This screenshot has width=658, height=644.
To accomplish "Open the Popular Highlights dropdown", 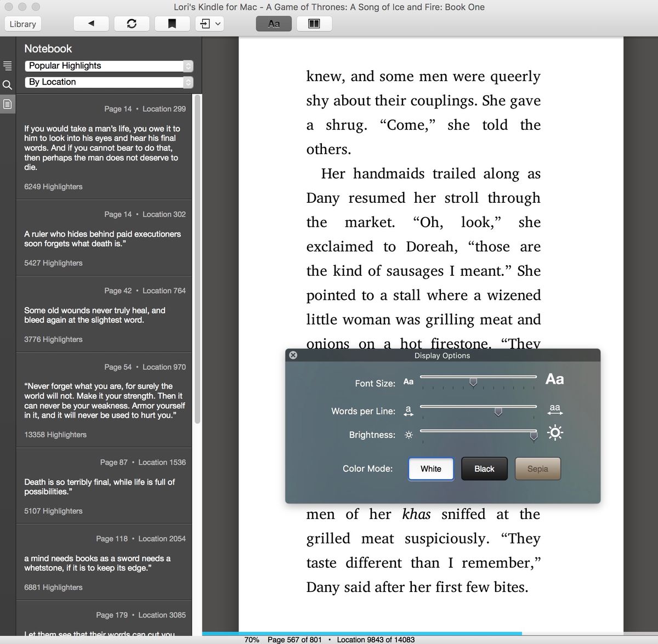I will pyautogui.click(x=108, y=65).
